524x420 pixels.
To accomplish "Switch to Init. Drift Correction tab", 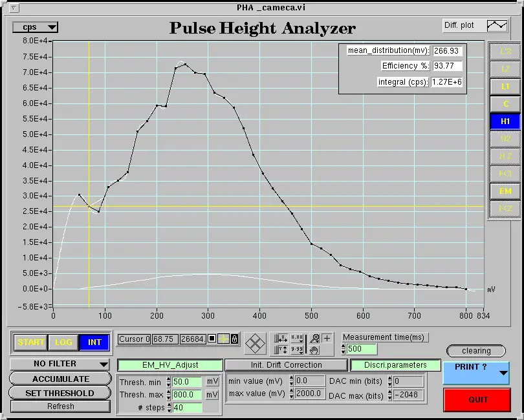I will [287, 365].
